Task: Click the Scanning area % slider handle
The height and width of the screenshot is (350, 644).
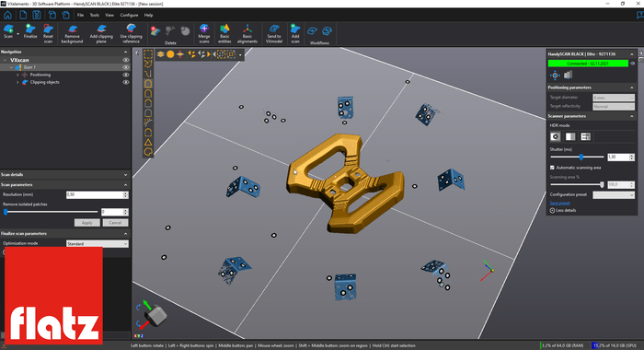Action: tap(602, 184)
